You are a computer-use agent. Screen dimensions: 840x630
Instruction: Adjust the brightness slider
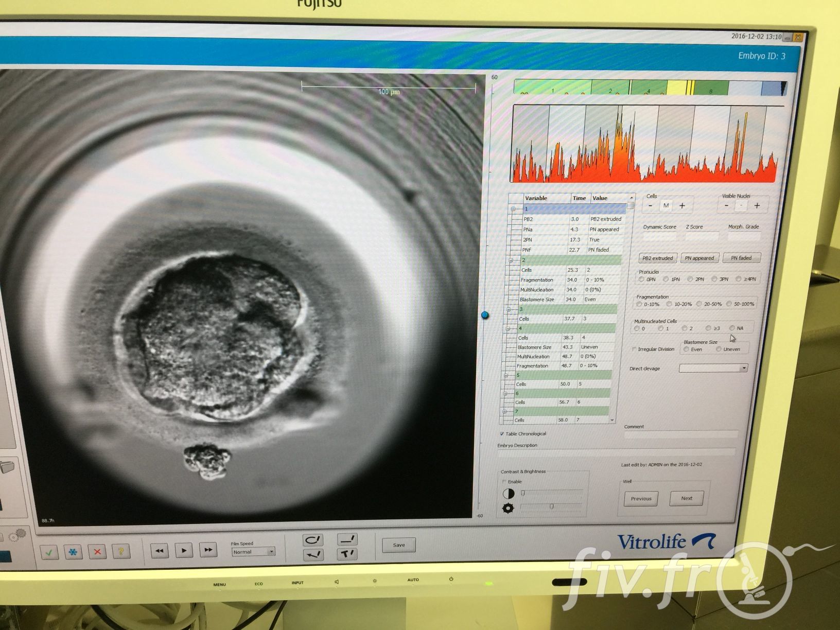click(x=551, y=506)
